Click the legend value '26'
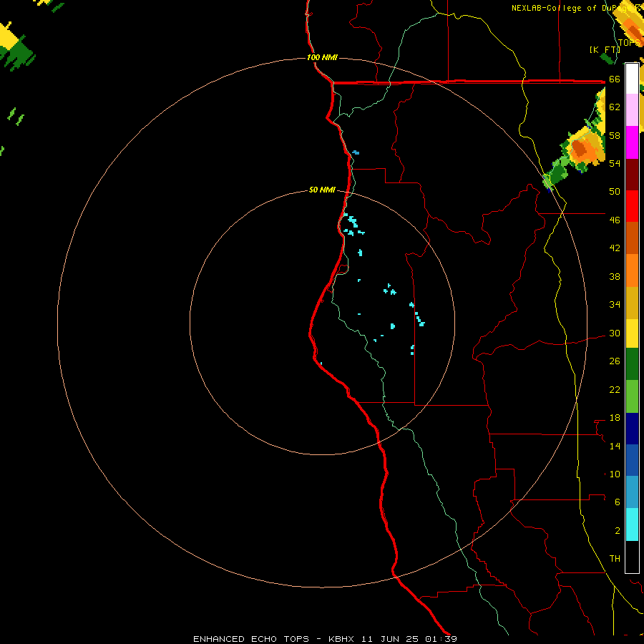This screenshot has height=644, width=644. (615, 361)
